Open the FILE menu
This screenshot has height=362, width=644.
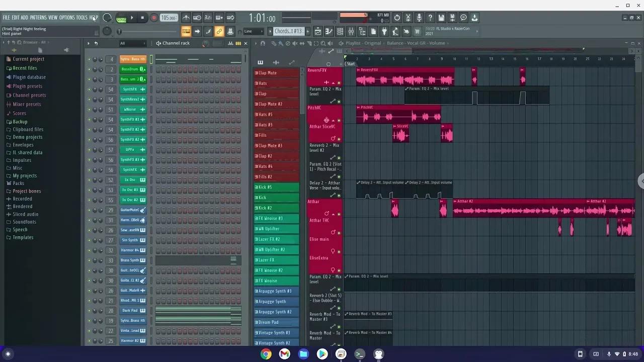click(x=6, y=18)
